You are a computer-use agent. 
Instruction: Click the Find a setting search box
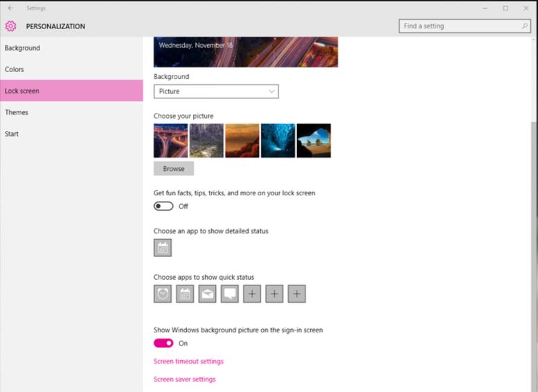[x=465, y=26]
